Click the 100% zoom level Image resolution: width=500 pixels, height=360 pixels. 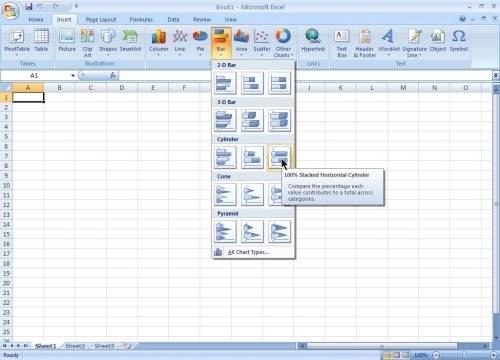click(421, 355)
